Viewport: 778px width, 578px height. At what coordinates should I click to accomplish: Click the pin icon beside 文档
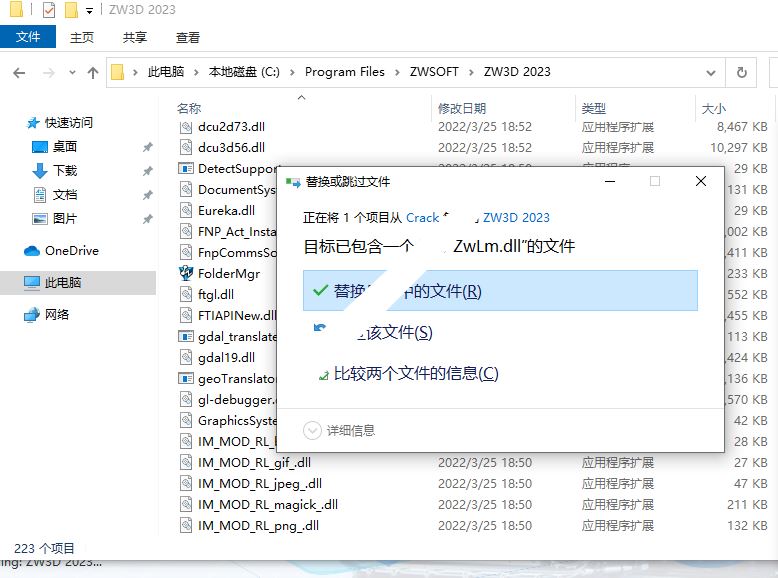147,194
